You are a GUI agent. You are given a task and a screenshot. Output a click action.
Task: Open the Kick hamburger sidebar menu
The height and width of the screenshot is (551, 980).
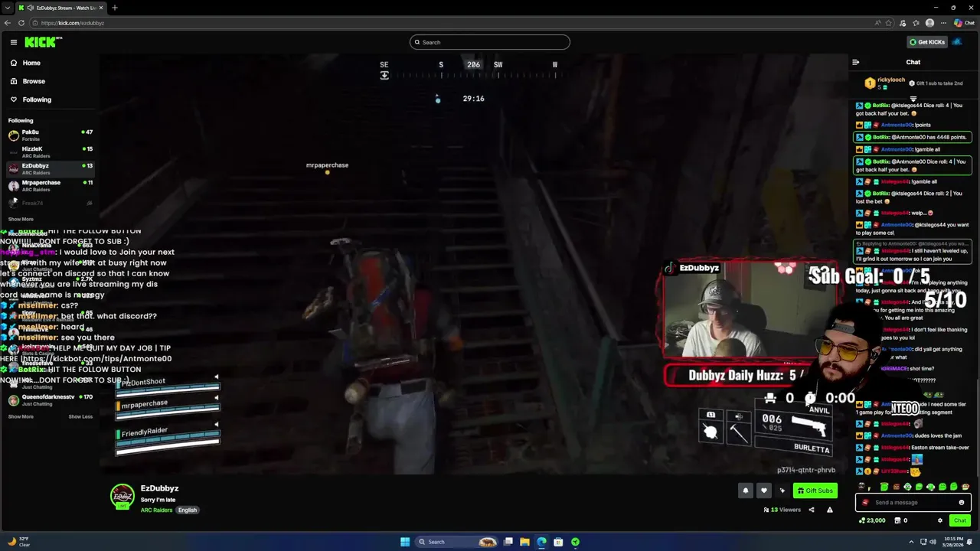(14, 42)
